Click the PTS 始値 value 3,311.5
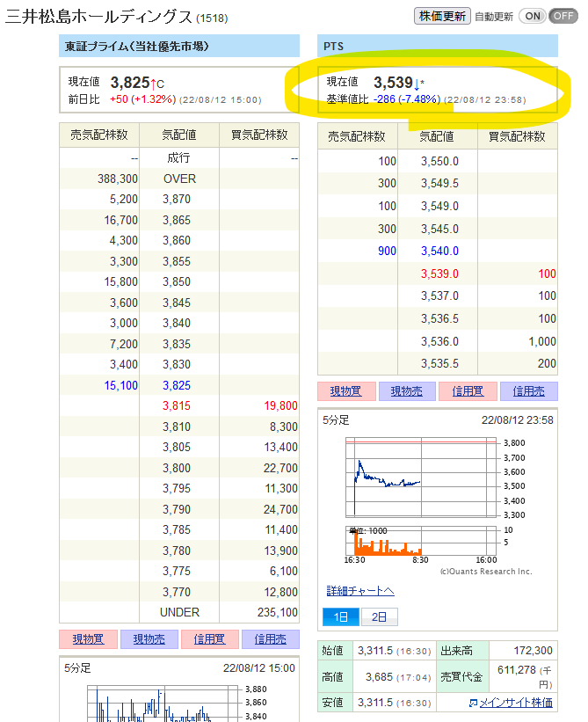The image size is (588, 722). (375, 651)
